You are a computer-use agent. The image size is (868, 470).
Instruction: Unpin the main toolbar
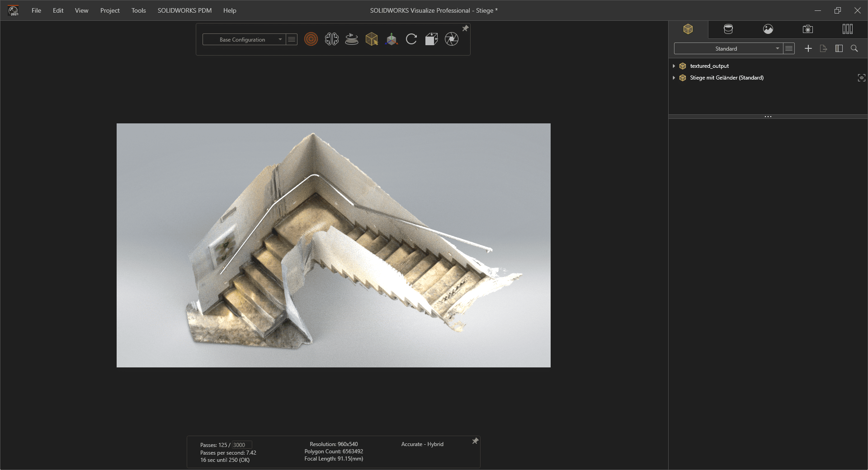point(465,28)
